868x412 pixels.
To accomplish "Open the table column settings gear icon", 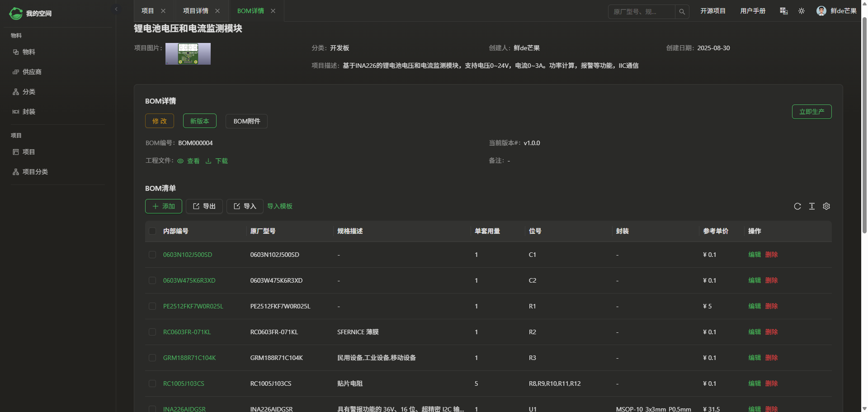I will tap(826, 206).
